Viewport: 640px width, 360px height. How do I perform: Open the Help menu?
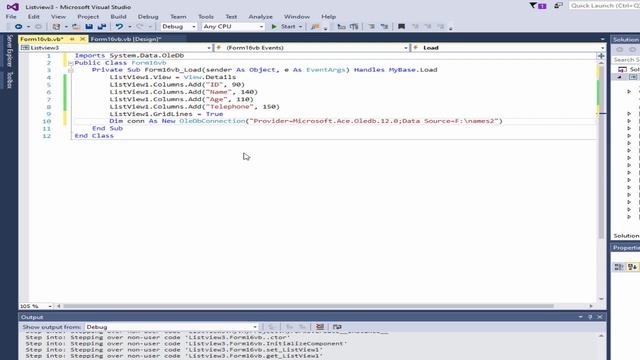pos(329,17)
